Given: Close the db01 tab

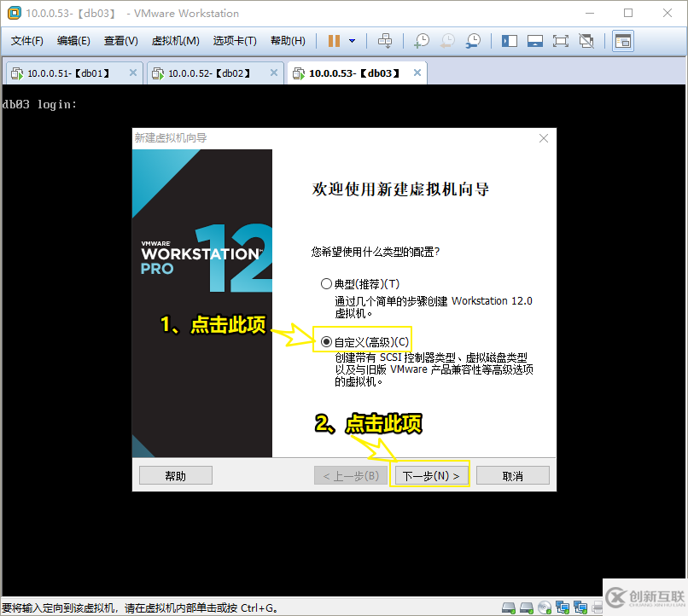Looking at the screenshot, I should pyautogui.click(x=133, y=73).
